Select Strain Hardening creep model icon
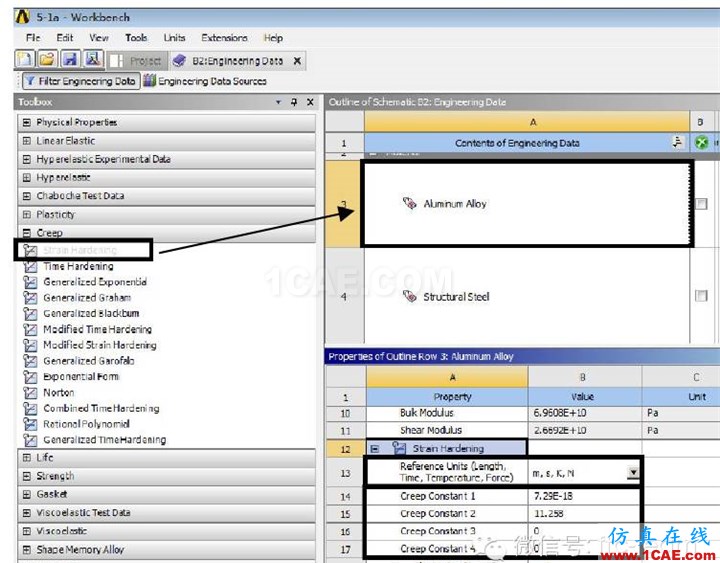This screenshot has height=563, width=720. 30,250
